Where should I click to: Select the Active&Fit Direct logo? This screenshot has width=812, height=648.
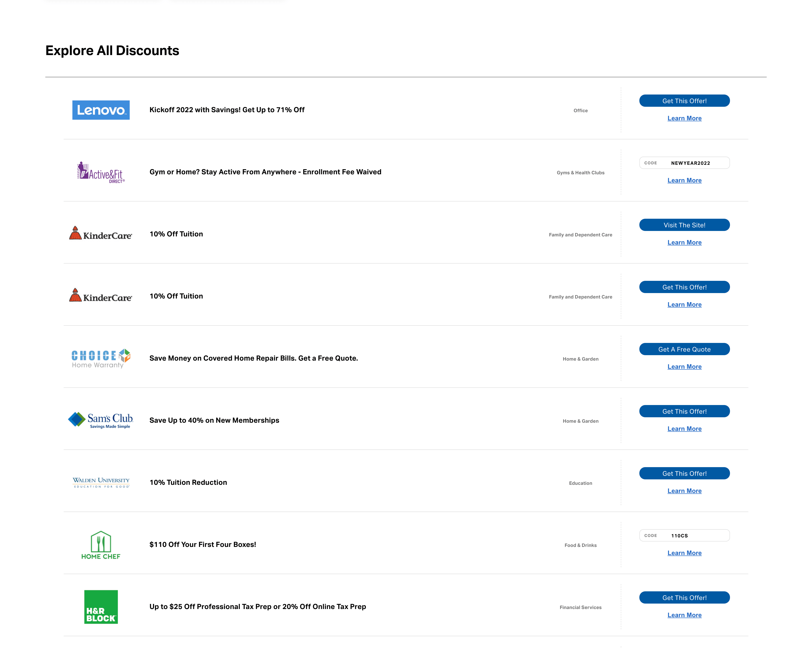click(x=101, y=172)
